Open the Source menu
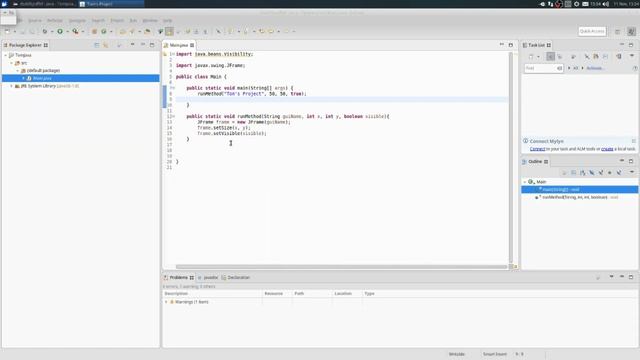The width and height of the screenshot is (640, 360). pyautogui.click(x=35, y=20)
